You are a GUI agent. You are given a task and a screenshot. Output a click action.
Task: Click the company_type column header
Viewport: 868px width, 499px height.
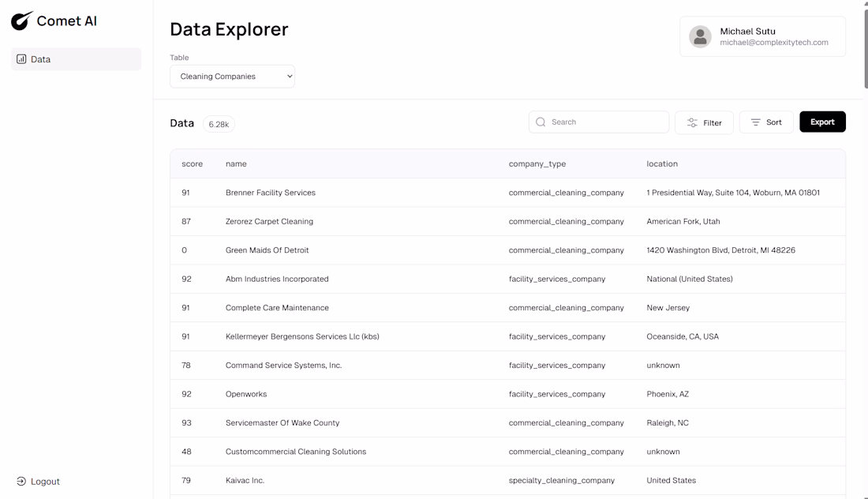click(537, 164)
